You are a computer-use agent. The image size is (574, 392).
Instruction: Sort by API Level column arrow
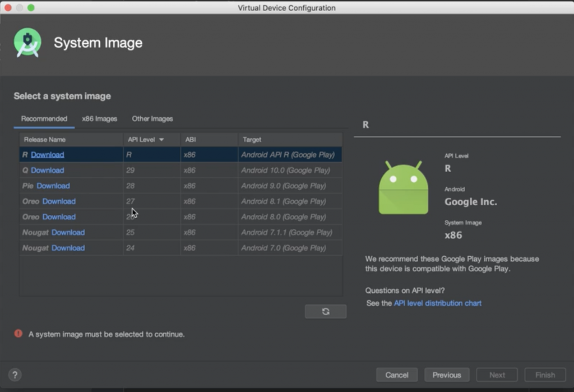coord(161,140)
